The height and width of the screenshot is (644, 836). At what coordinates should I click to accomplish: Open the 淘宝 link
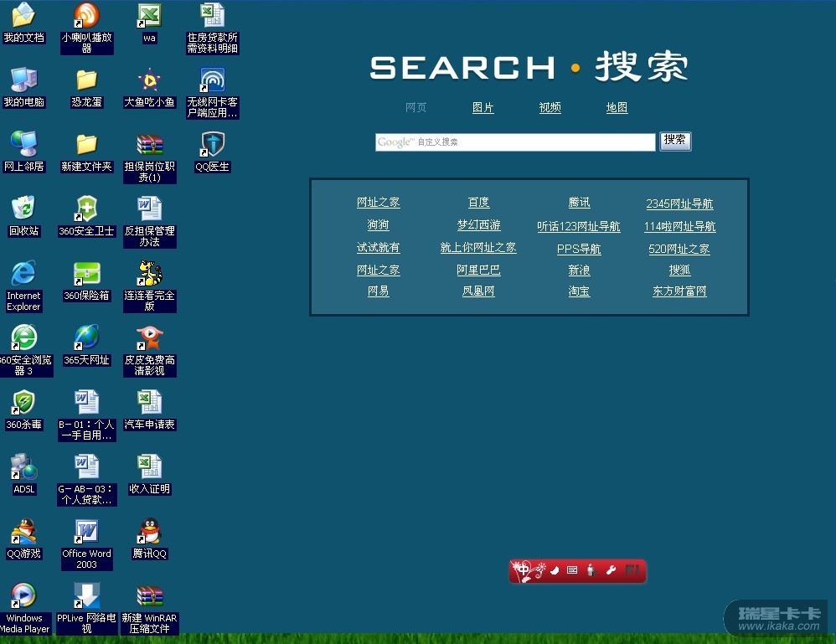[x=579, y=291]
